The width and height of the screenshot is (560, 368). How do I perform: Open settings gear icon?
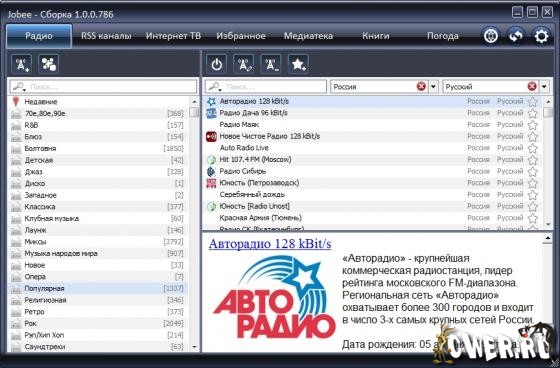click(541, 36)
